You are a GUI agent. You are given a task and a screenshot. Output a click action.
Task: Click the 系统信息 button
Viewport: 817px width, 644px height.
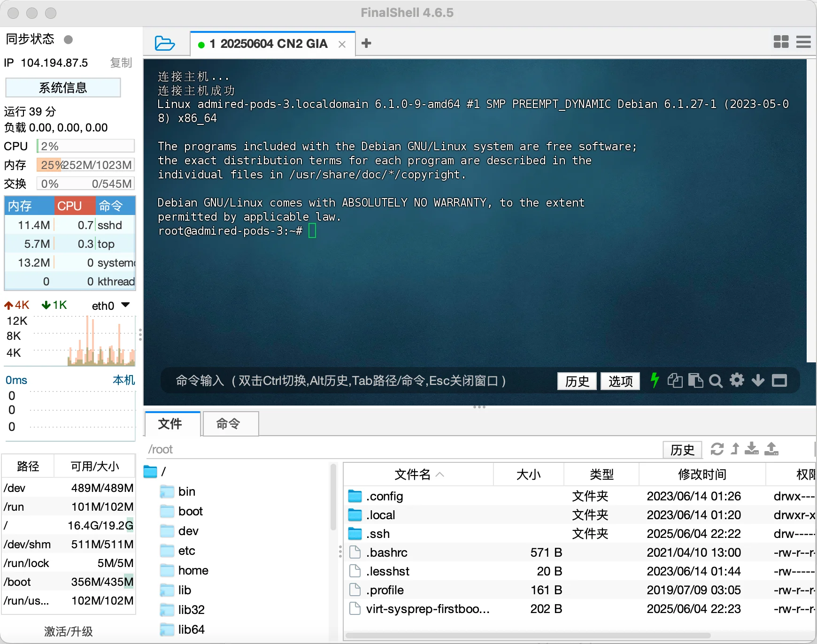click(63, 88)
